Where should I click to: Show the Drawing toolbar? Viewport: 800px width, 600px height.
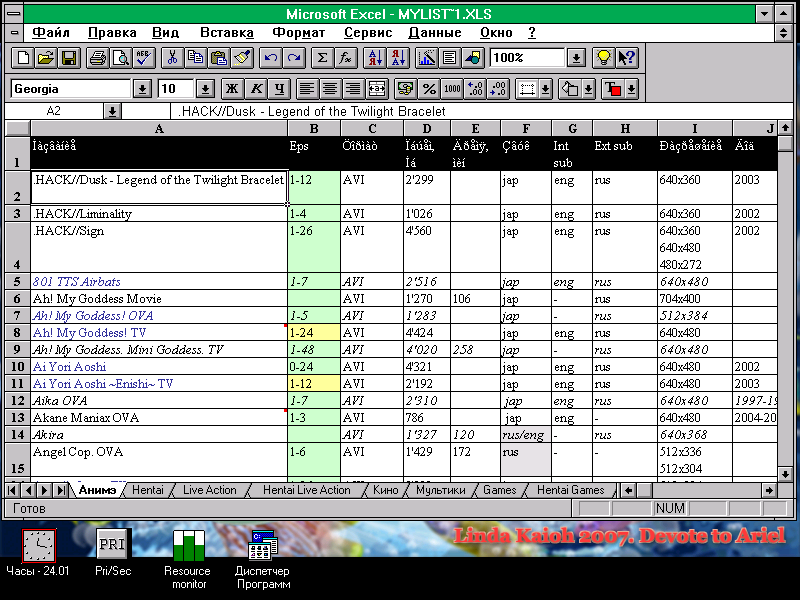(x=473, y=58)
